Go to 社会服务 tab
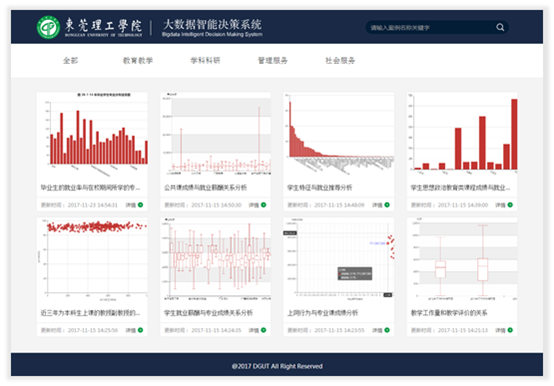 340,60
